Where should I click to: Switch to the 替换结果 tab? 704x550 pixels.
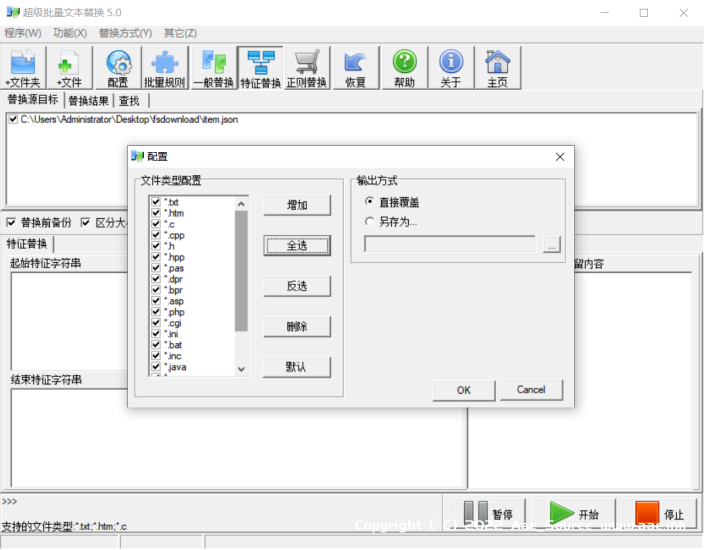click(88, 101)
